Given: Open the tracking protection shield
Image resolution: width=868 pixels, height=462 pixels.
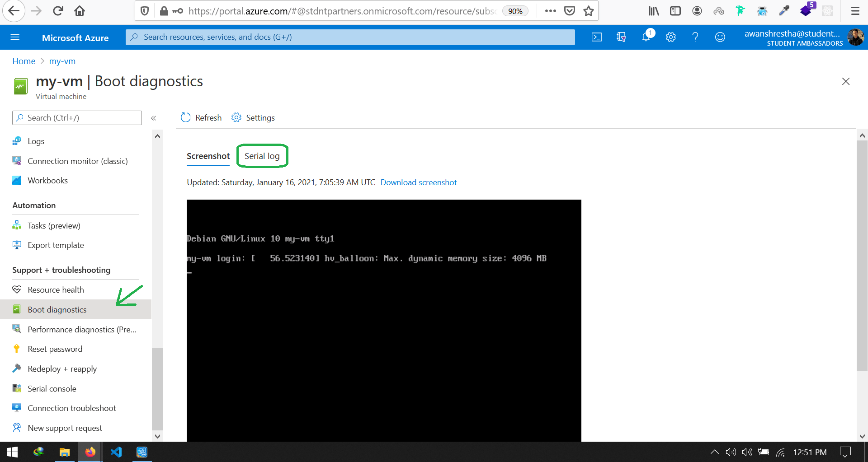Looking at the screenshot, I should point(145,11).
